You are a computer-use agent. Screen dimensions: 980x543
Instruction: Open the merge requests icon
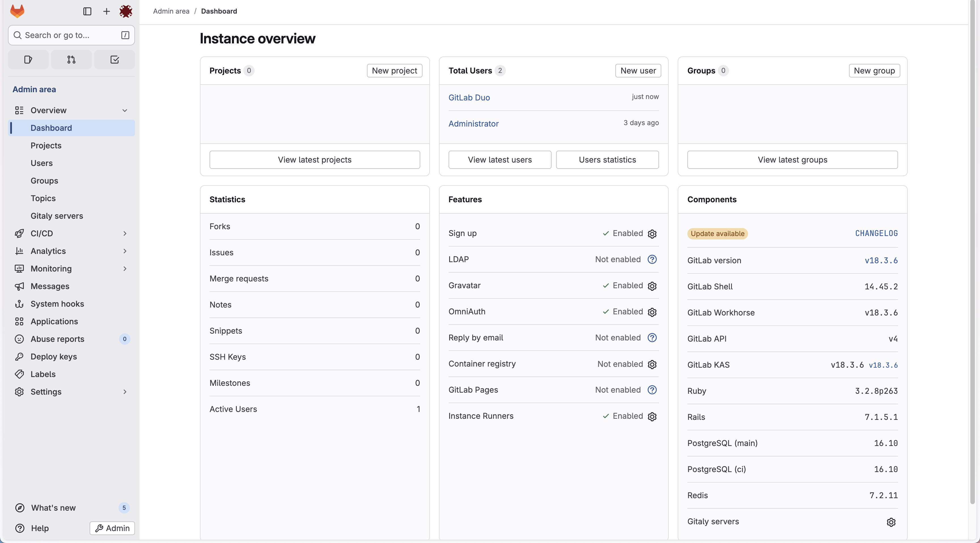[x=71, y=59]
